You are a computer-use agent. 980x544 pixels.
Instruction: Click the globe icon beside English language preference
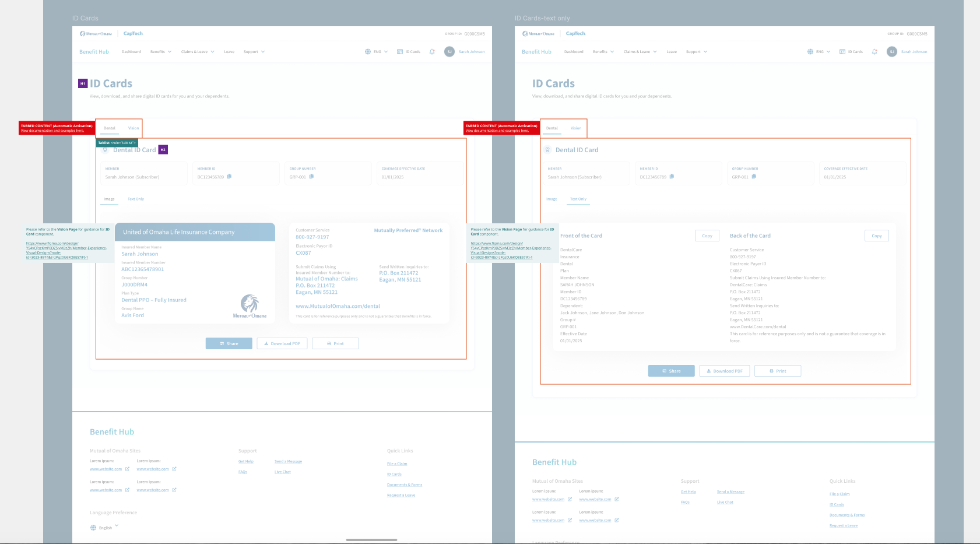93,528
